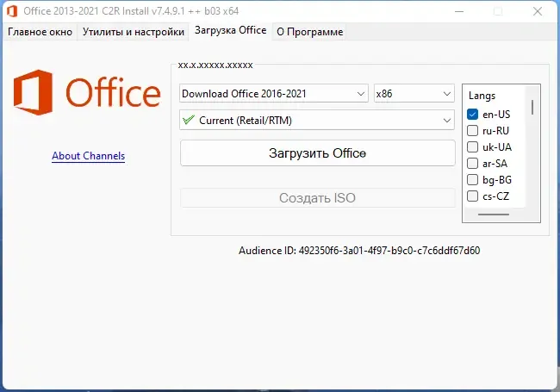Switch to the Главное окно tab
The image size is (560, 392).
(40, 32)
